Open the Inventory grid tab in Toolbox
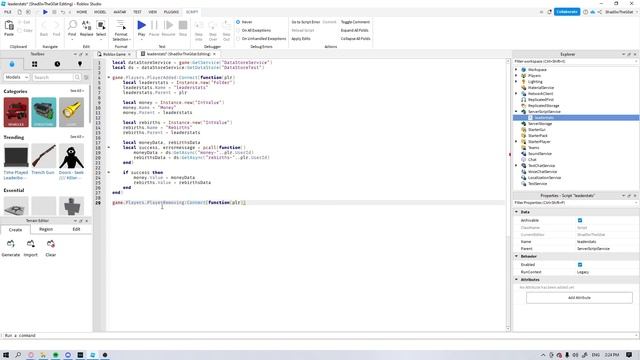Screen dimensions: 640x360 [35, 64]
